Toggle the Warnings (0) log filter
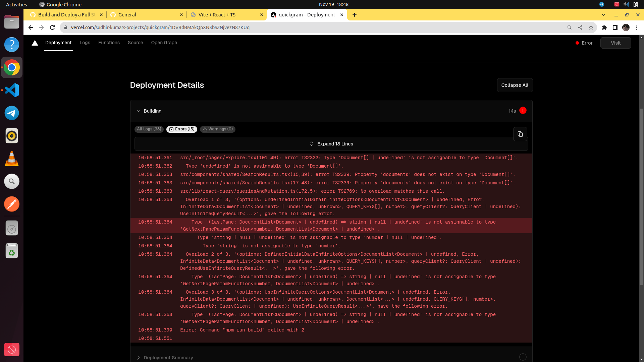This screenshot has width=644, height=362. (218, 129)
